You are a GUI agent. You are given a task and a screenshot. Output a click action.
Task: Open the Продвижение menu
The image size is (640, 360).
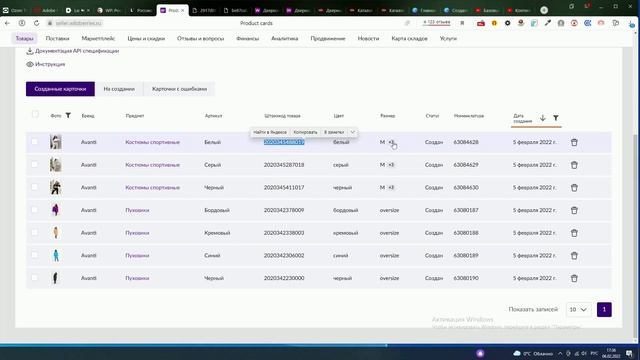point(328,38)
